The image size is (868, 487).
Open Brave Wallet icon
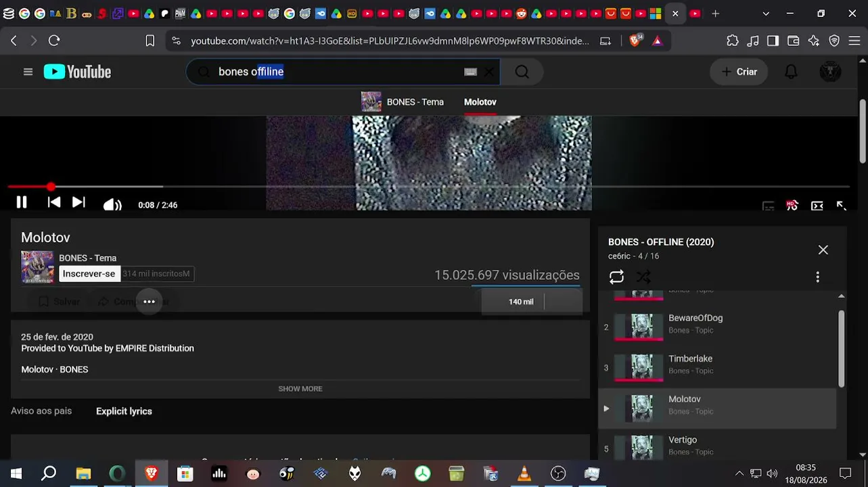793,41
